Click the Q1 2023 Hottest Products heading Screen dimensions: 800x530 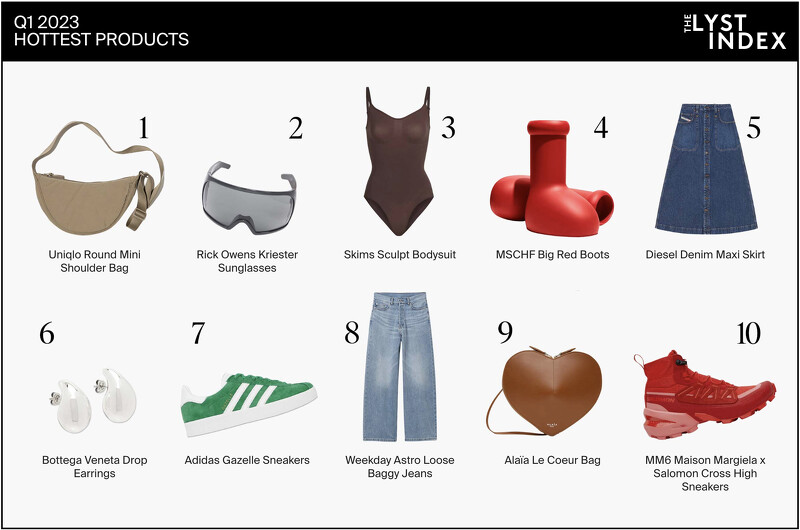(x=101, y=31)
